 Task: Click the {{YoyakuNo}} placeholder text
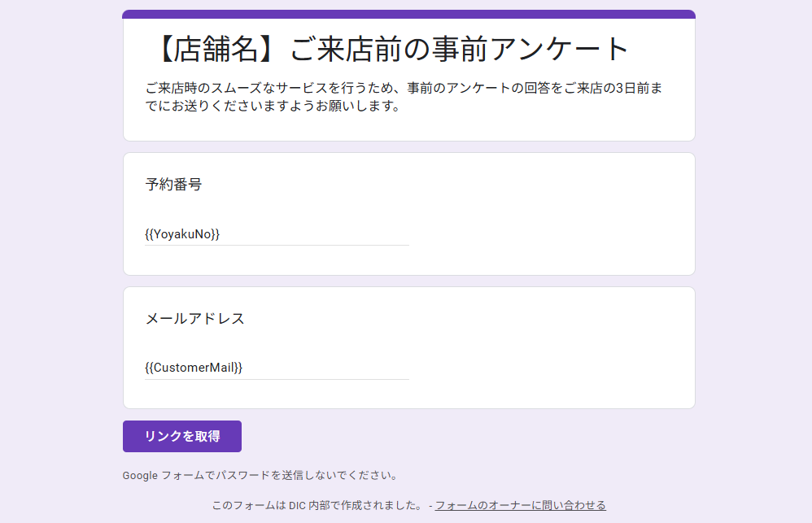[x=182, y=234]
